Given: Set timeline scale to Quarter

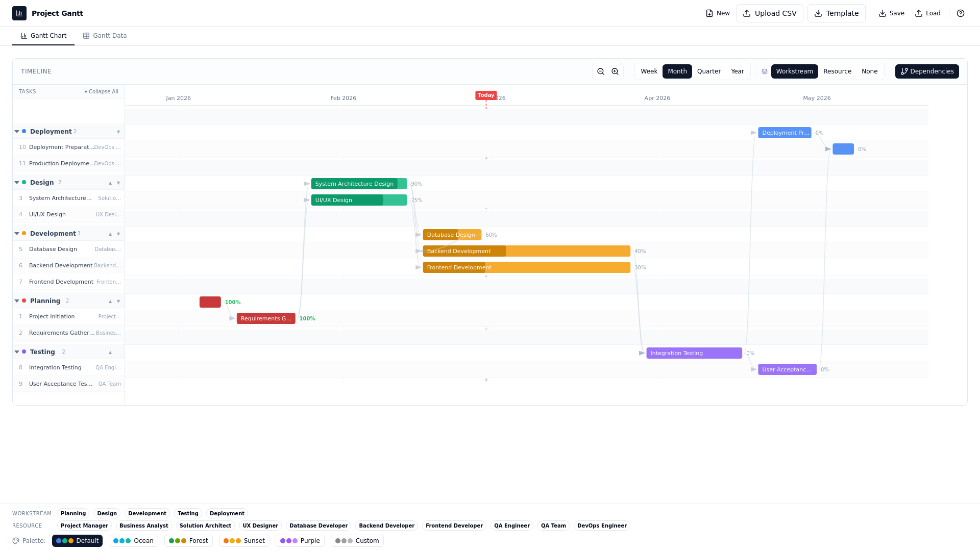Looking at the screenshot, I should click(x=709, y=71).
